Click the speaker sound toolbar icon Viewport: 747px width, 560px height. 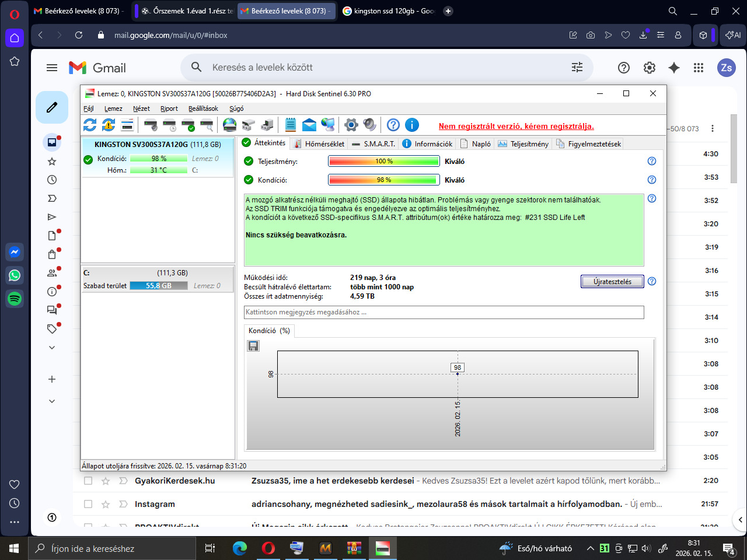click(369, 125)
